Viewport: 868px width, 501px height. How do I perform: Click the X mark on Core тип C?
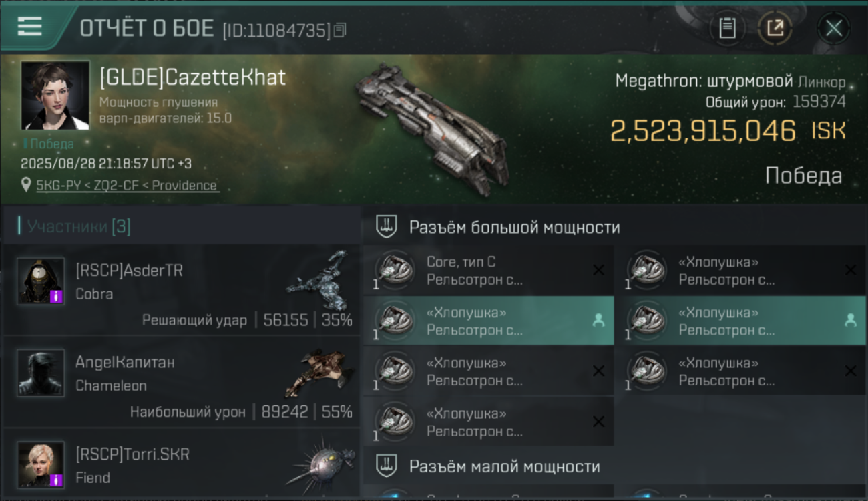(x=598, y=270)
